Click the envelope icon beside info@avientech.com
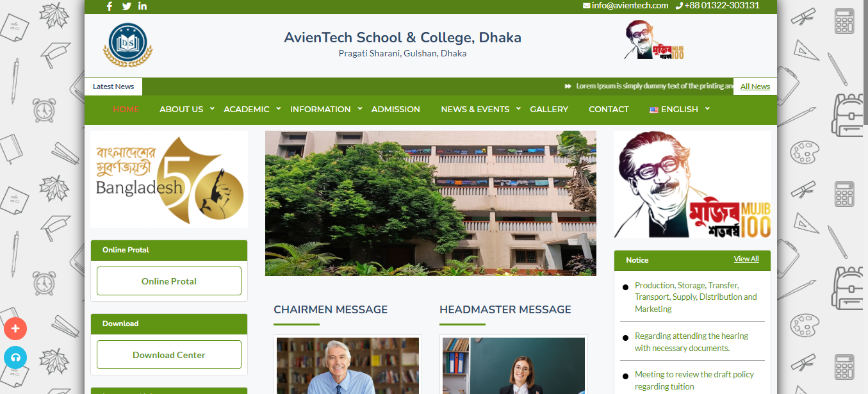Viewport: 868px width, 394px height. click(x=586, y=6)
